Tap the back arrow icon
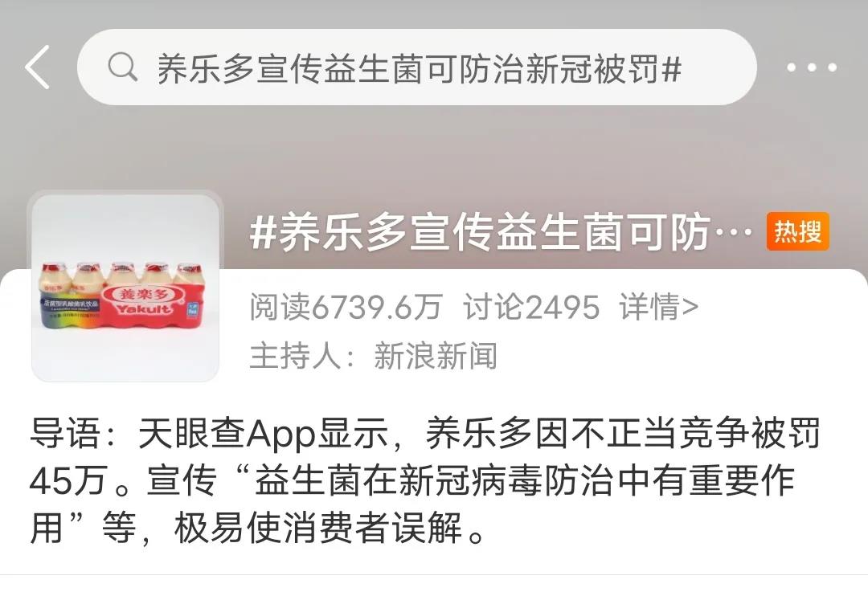The height and width of the screenshot is (596, 868). [x=38, y=67]
